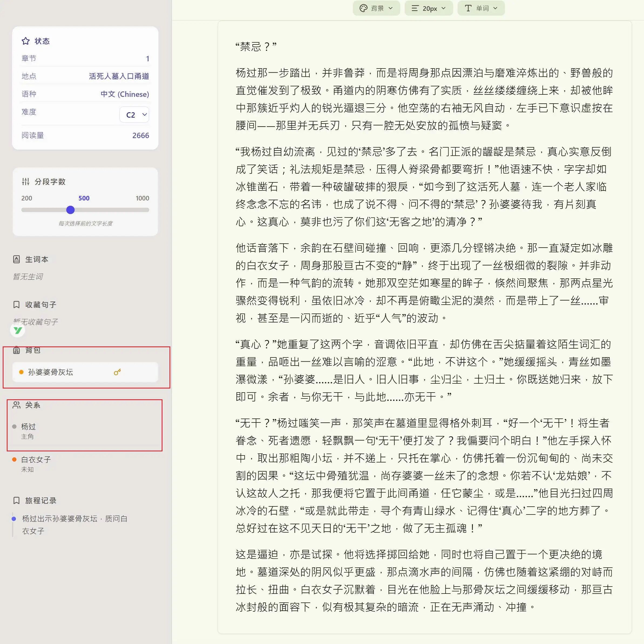Open the 难度 C2 difficulty dropdown
Viewport: 644px width, 644px height.
click(134, 114)
